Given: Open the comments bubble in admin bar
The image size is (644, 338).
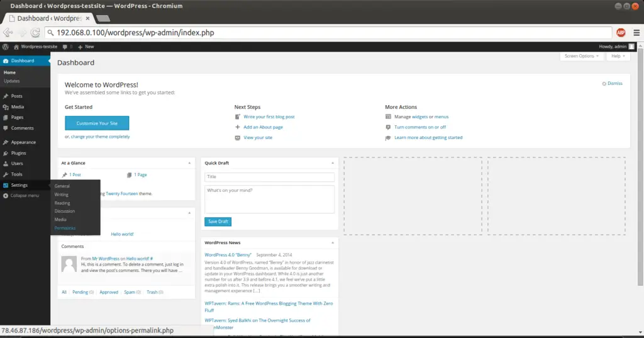Looking at the screenshot, I should click(65, 47).
